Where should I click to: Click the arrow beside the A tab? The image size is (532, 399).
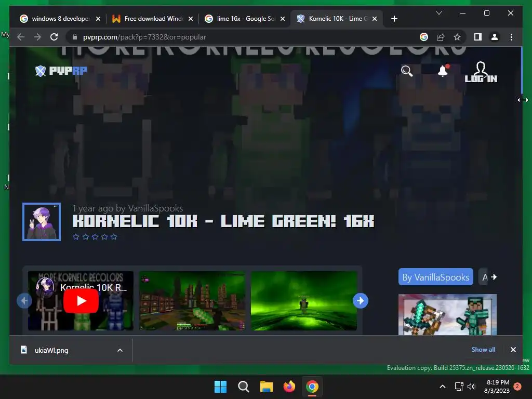tap(494, 277)
